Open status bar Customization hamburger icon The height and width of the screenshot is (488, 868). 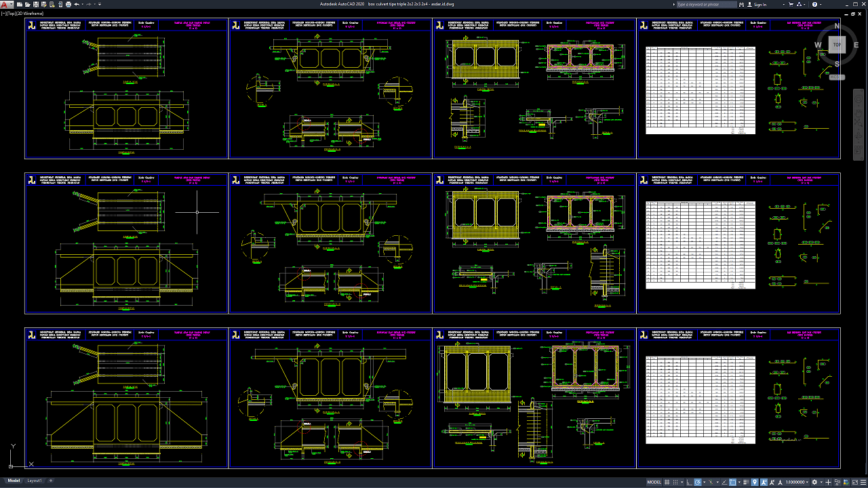863,482
